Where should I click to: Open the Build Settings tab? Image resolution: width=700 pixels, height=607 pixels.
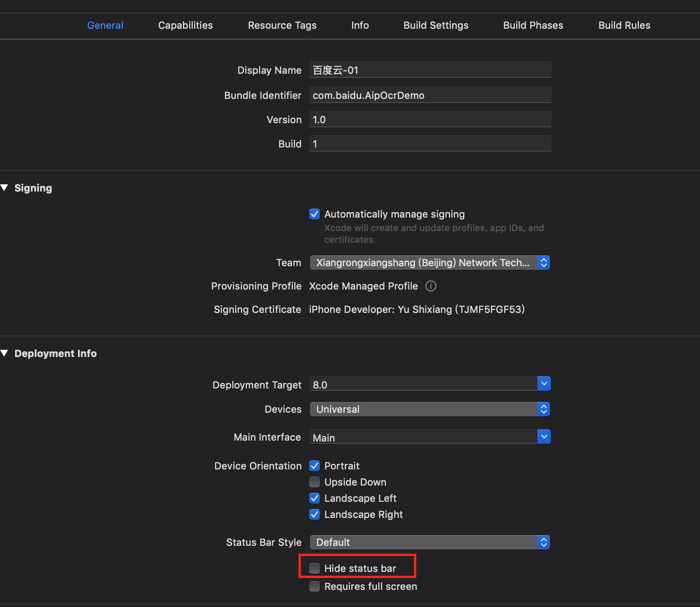[x=436, y=25]
